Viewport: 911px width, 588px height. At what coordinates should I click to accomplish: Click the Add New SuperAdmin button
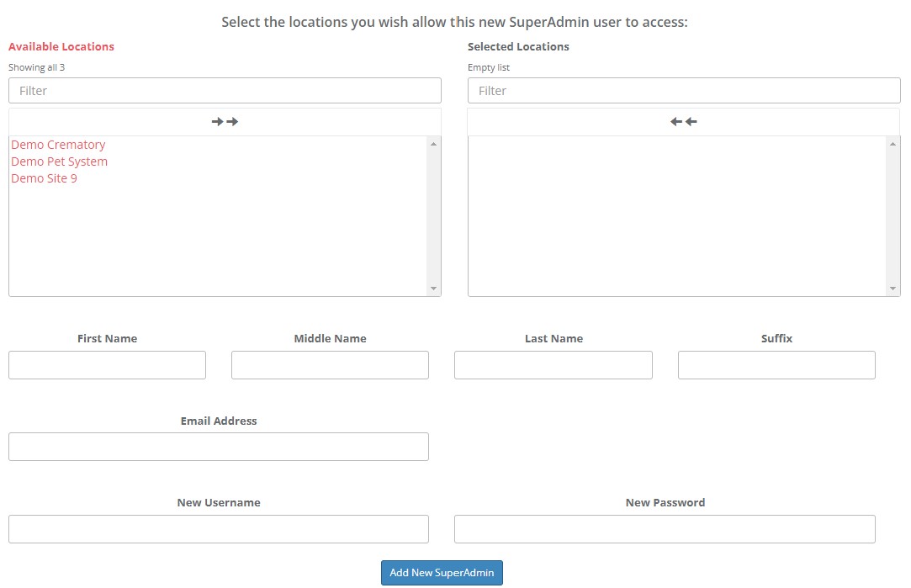442,573
